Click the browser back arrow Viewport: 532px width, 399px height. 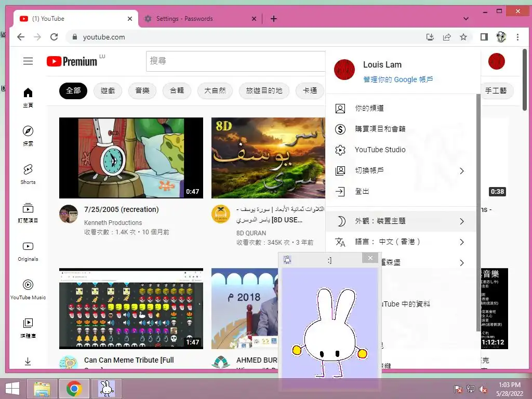point(21,37)
